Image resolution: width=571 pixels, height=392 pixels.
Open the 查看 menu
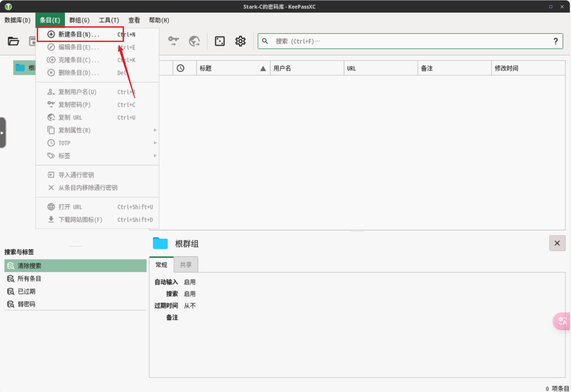pyautogui.click(x=134, y=20)
